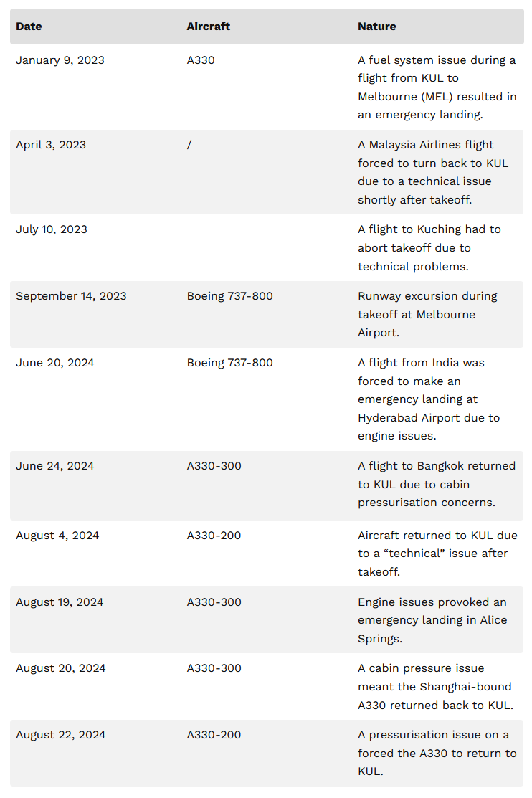This screenshot has width=532, height=798.
Task: Click the A330-200 cell for August 22
Action: coord(214,735)
